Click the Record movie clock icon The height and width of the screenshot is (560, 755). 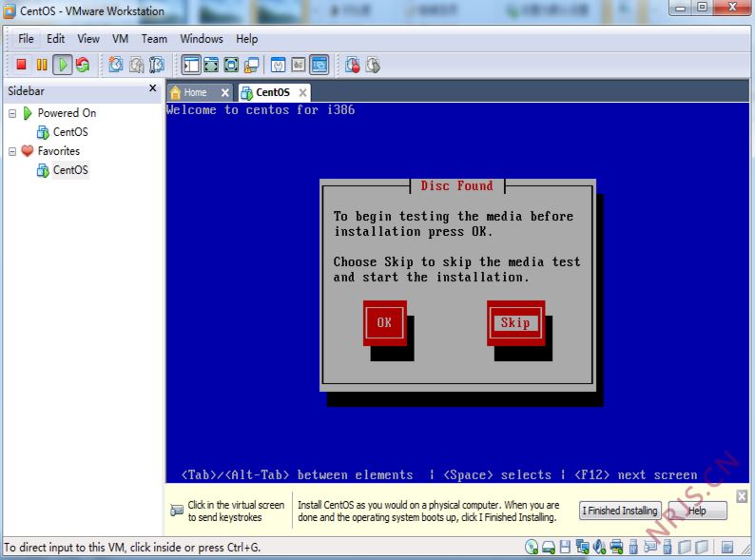pos(353,65)
